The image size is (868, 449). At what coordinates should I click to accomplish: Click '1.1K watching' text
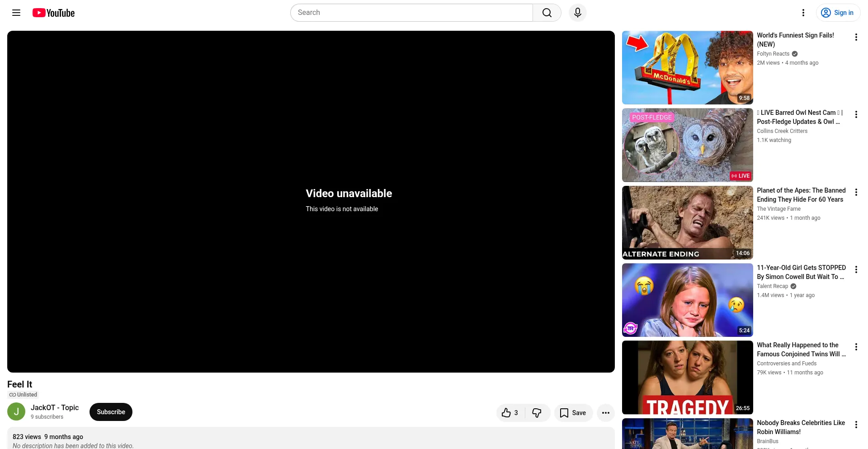pos(774,140)
